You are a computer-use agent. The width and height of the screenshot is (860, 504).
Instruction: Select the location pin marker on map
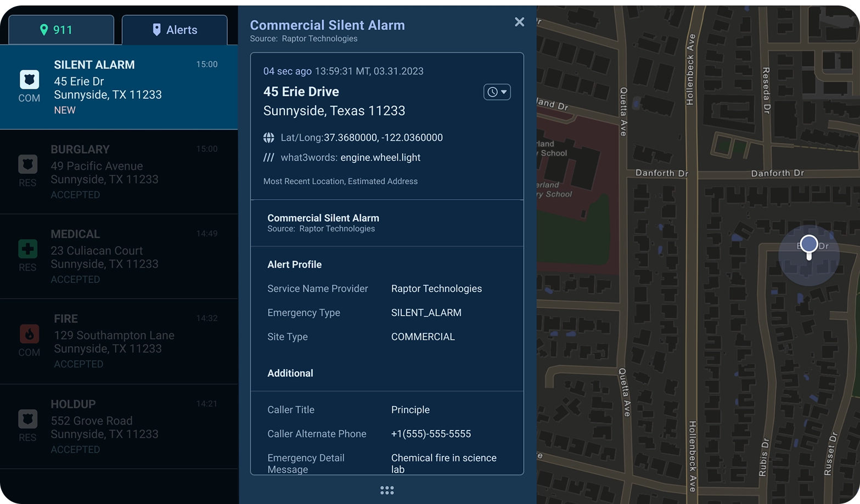[808, 245]
